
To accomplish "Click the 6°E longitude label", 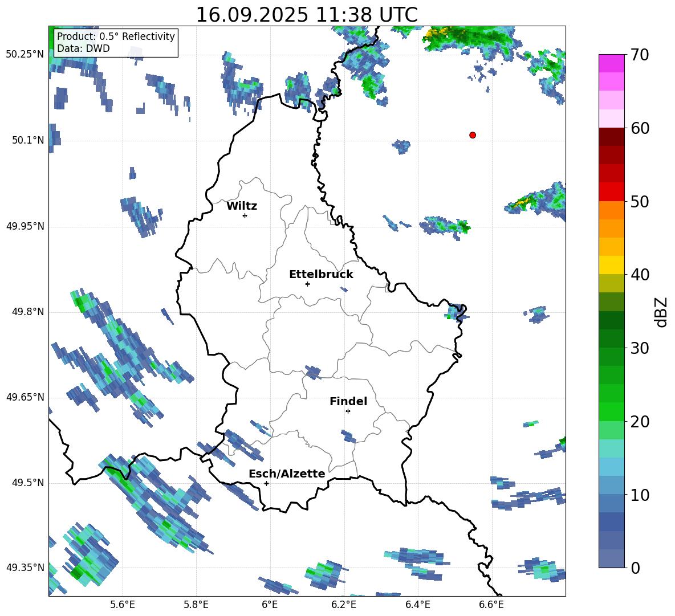I will 270,605.
